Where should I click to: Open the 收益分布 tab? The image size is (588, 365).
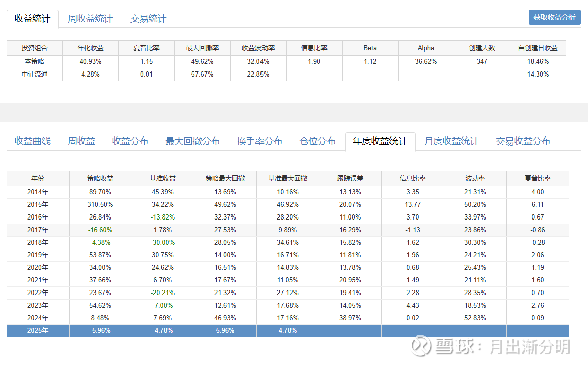[130, 141]
